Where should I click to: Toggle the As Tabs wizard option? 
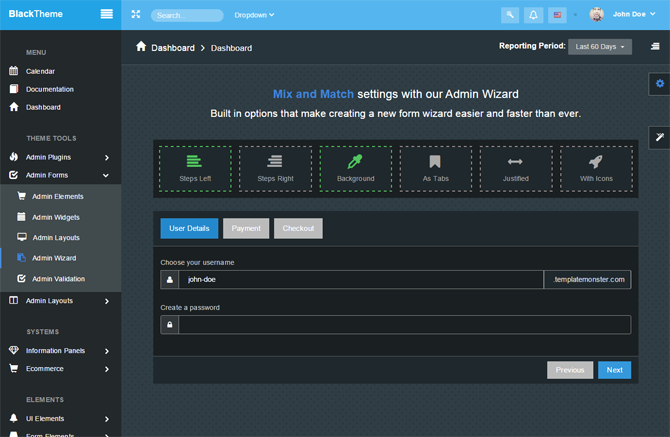click(x=435, y=169)
